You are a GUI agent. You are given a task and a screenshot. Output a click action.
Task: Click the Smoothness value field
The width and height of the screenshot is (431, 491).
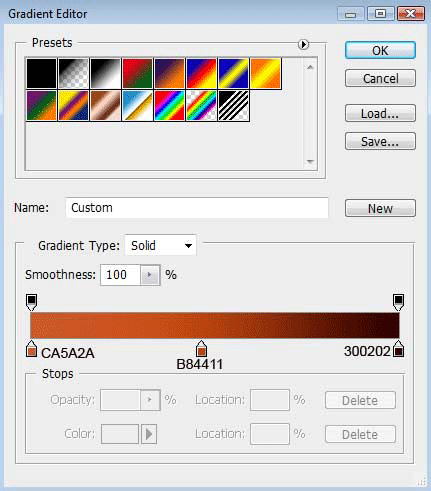click(120, 275)
